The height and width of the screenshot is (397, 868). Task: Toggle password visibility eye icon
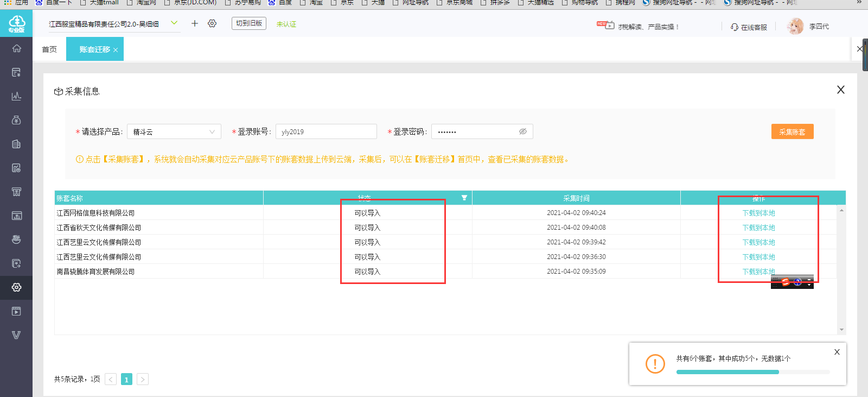coord(523,131)
